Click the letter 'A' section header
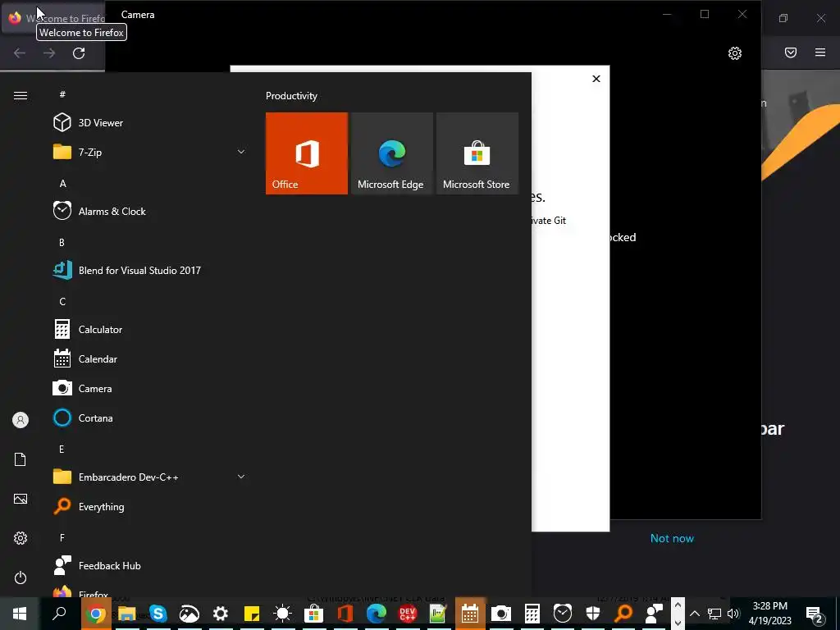Screen dimensions: 840x630 pyautogui.click(x=62, y=183)
